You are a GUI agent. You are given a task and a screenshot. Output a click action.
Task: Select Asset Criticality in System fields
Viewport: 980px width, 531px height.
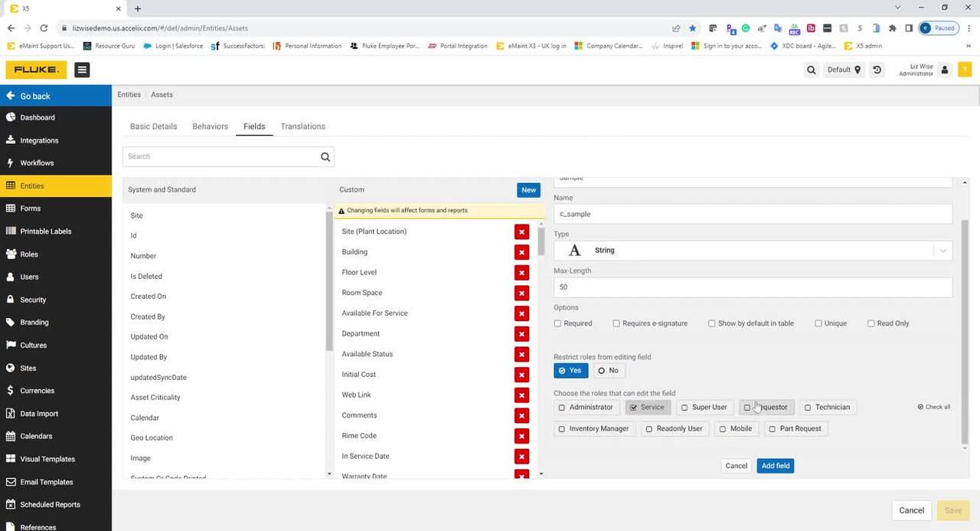(155, 398)
